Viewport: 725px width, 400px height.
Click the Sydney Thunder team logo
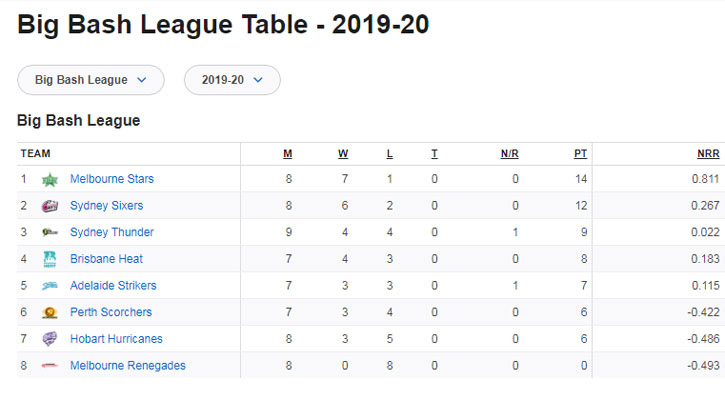pyautogui.click(x=50, y=232)
